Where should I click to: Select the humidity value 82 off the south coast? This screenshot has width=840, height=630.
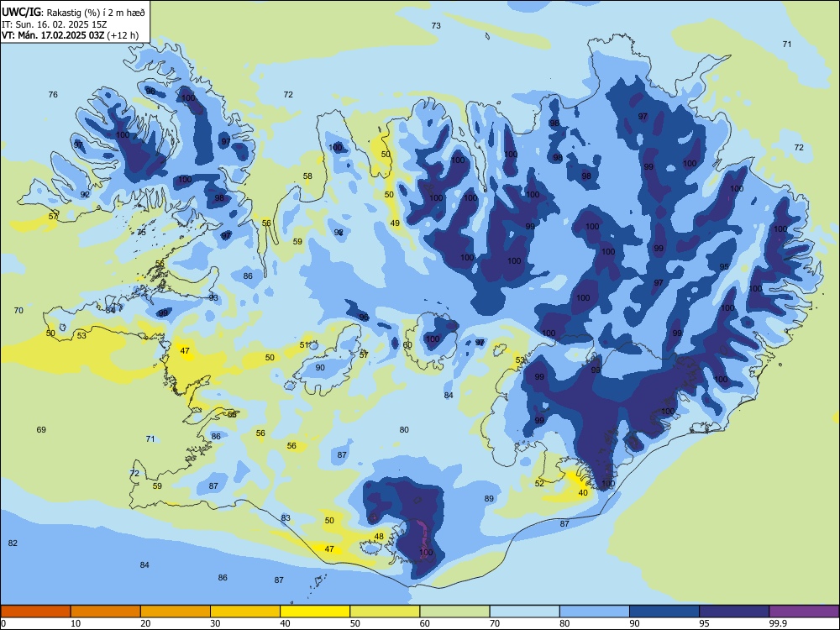(x=13, y=543)
